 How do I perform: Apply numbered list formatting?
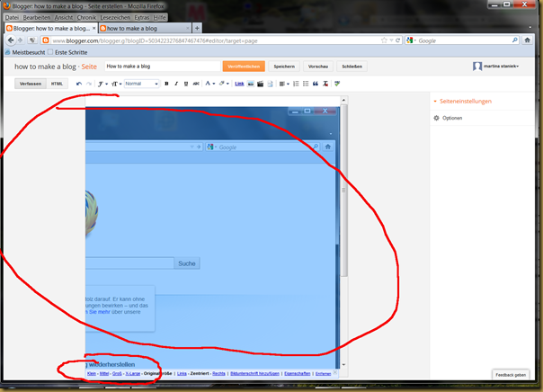click(296, 84)
